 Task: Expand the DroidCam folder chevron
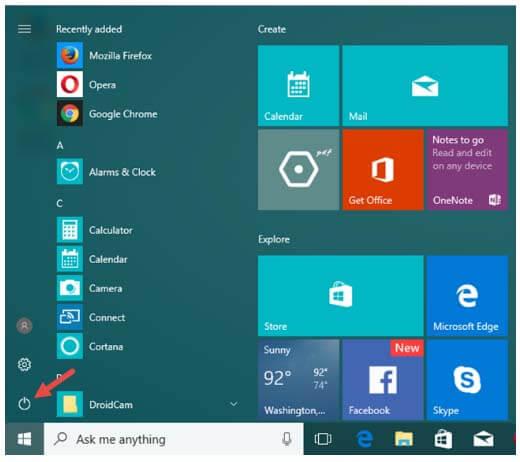234,404
